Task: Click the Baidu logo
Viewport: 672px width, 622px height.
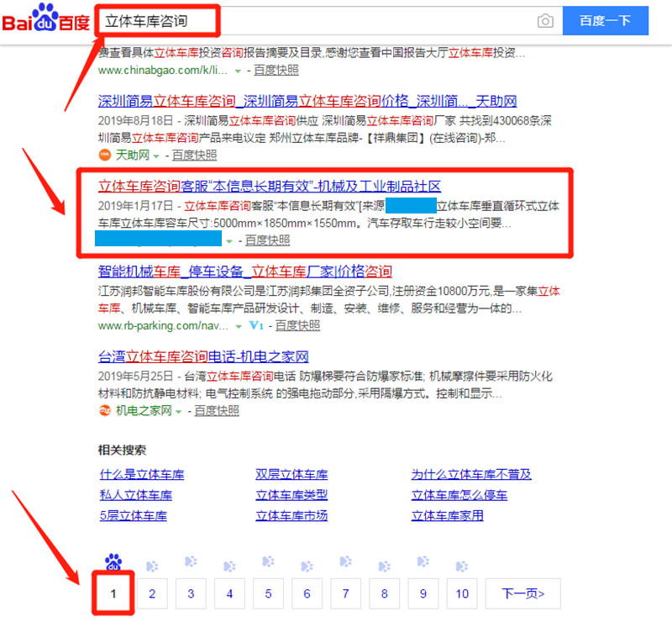Action: click(46, 18)
